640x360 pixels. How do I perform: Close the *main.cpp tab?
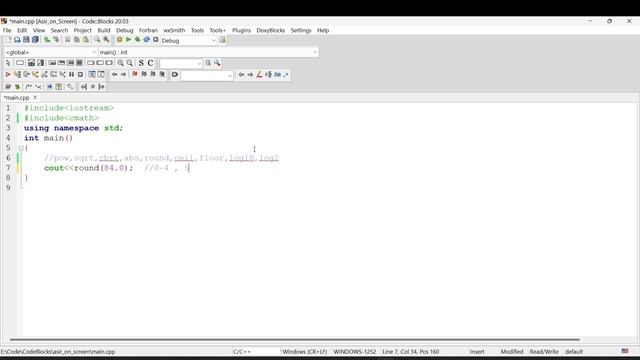35,98
